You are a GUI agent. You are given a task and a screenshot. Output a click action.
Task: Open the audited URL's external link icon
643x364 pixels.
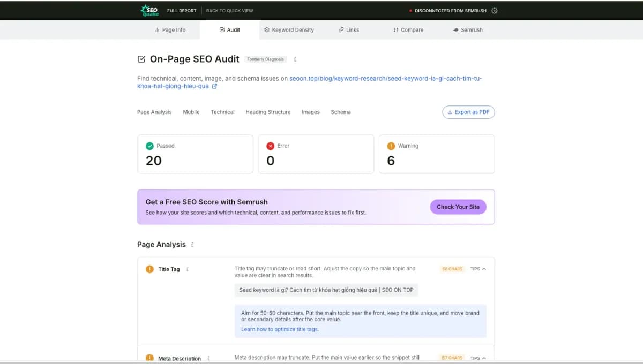coord(214,86)
